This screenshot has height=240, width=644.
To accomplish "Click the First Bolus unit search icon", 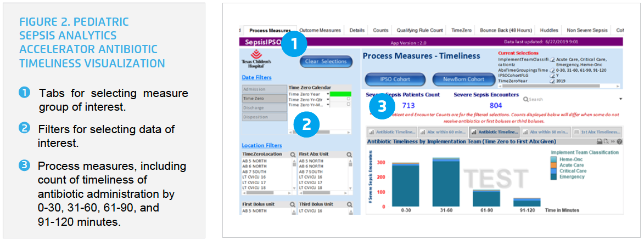I will [x=292, y=204].
